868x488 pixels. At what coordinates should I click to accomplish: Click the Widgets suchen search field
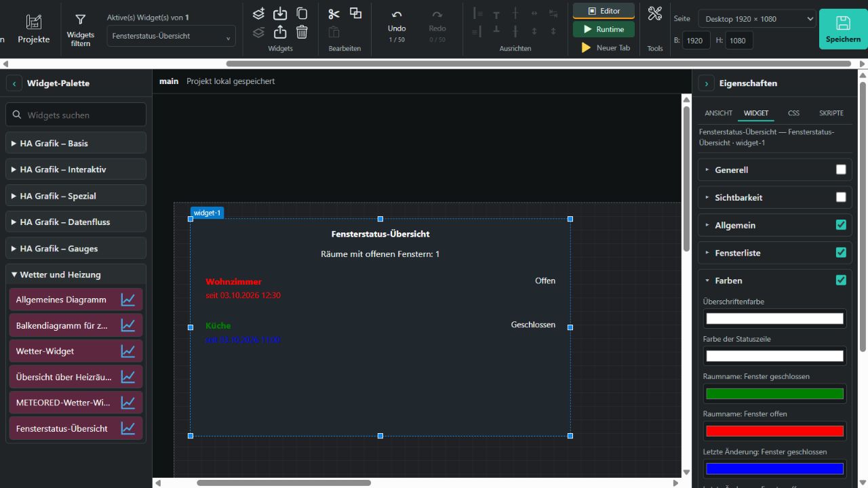tap(76, 115)
